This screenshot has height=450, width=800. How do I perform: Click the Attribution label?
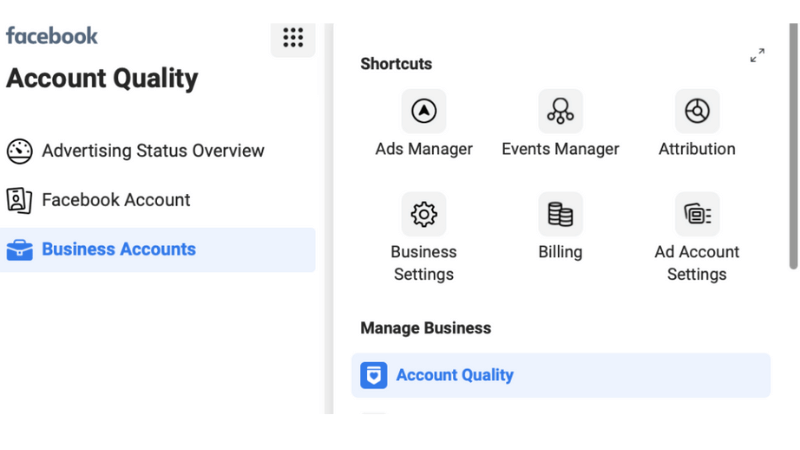click(697, 149)
